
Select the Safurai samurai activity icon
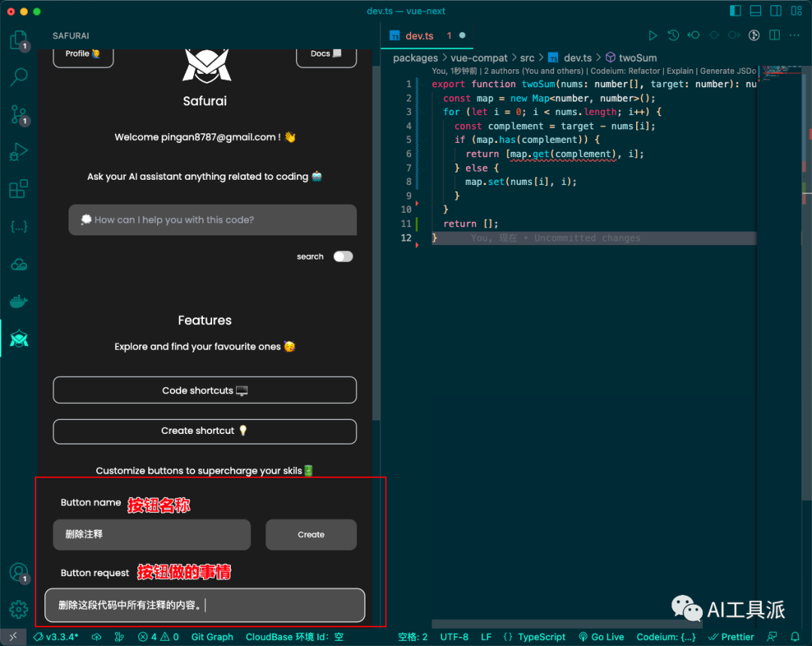coord(19,339)
